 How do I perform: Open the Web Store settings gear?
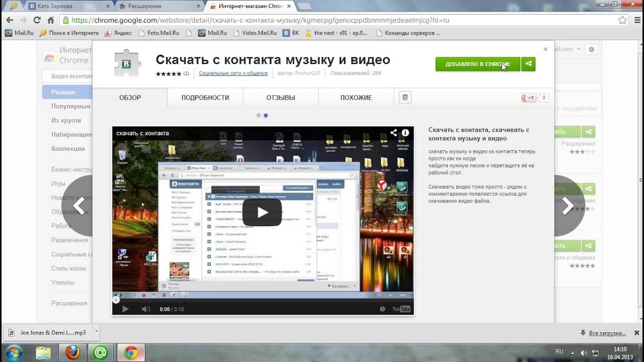(x=592, y=49)
